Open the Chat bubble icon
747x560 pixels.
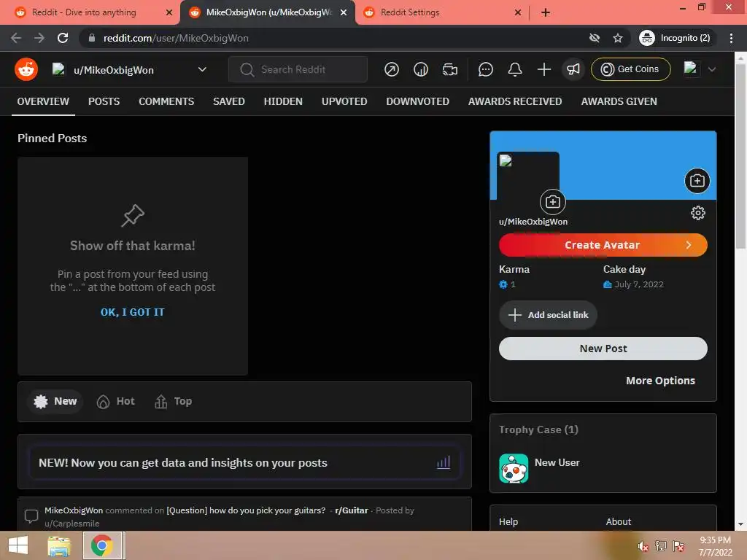(485, 69)
